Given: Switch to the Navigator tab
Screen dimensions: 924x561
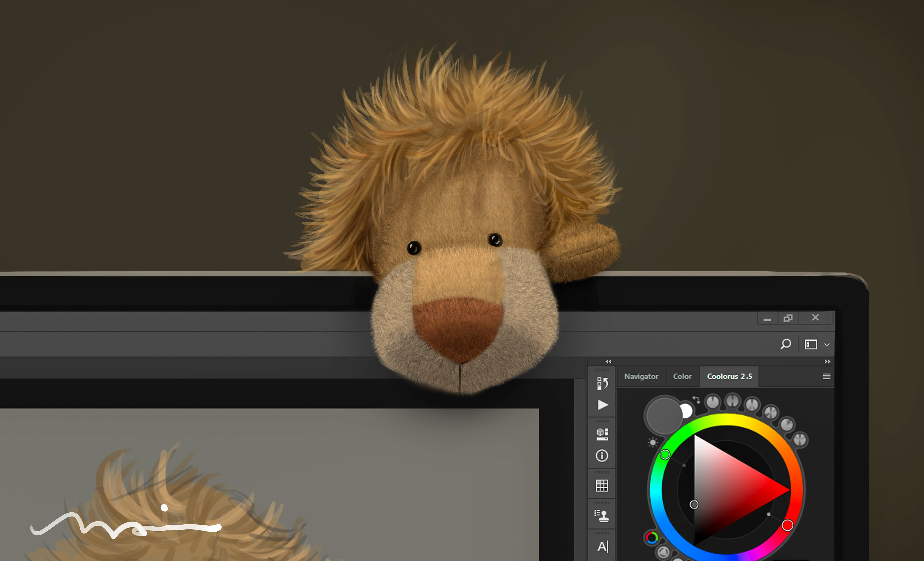Looking at the screenshot, I should click(641, 376).
